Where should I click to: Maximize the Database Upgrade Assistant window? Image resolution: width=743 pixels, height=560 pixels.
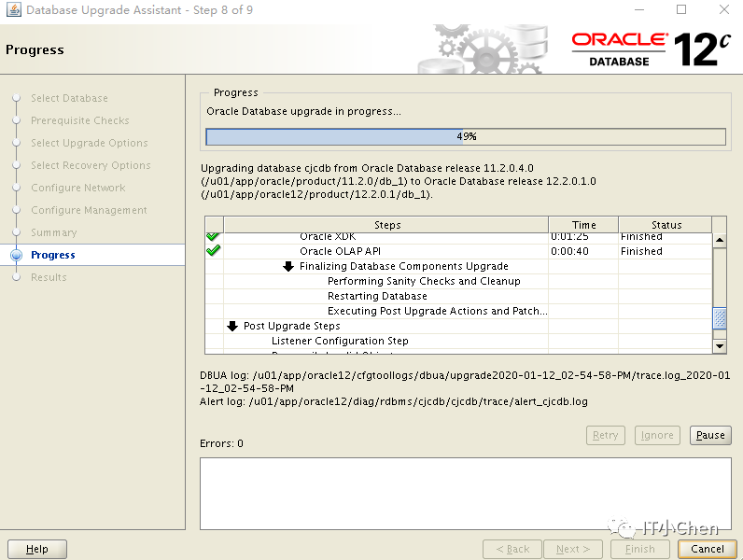pyautogui.click(x=681, y=9)
